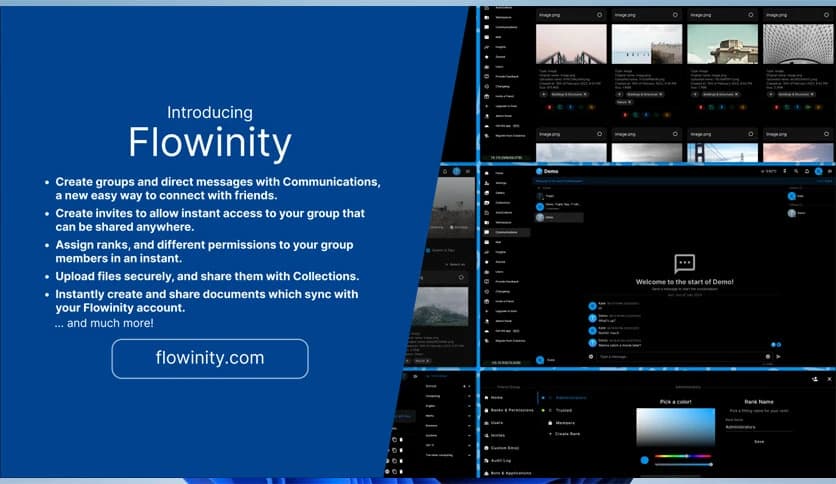
Task: Click emoji icon in message box
Action: [767, 356]
